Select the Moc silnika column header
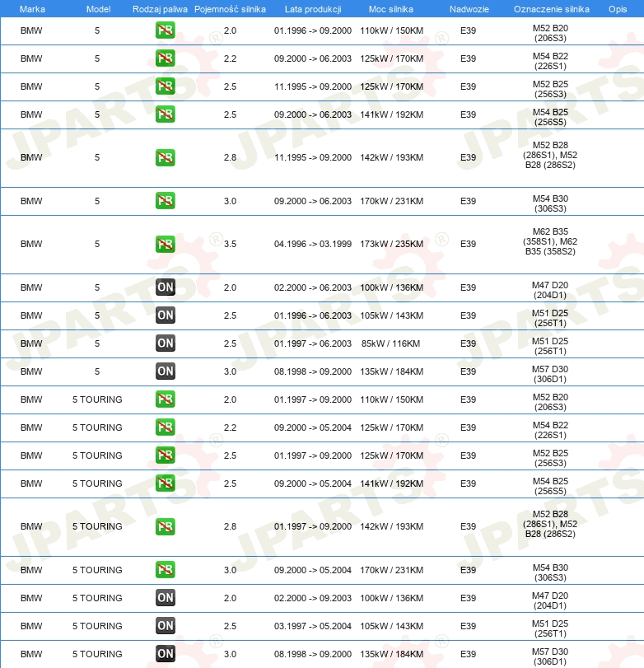Screen dimensions: 644x668 [391, 9]
